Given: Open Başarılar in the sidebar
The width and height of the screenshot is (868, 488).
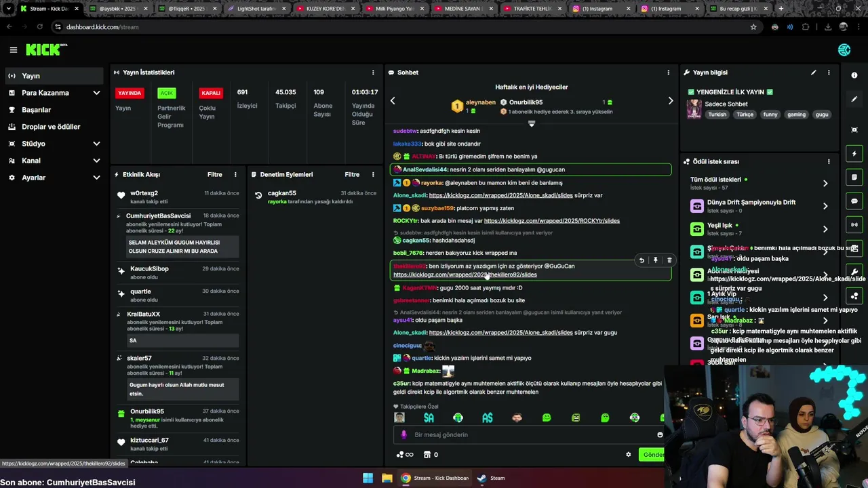Looking at the screenshot, I should 36,110.
